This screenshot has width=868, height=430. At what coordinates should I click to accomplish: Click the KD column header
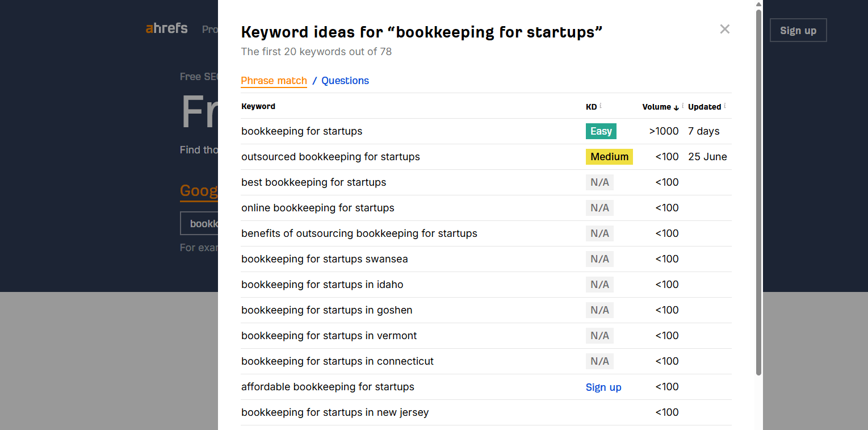(591, 107)
